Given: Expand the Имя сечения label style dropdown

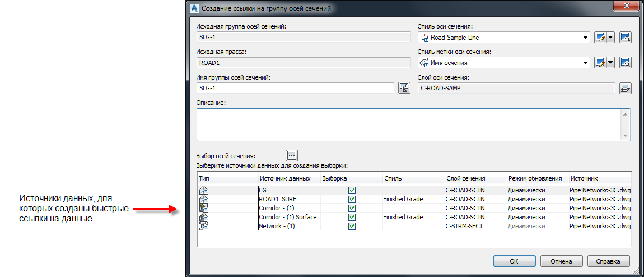Looking at the screenshot, I should coord(586,63).
